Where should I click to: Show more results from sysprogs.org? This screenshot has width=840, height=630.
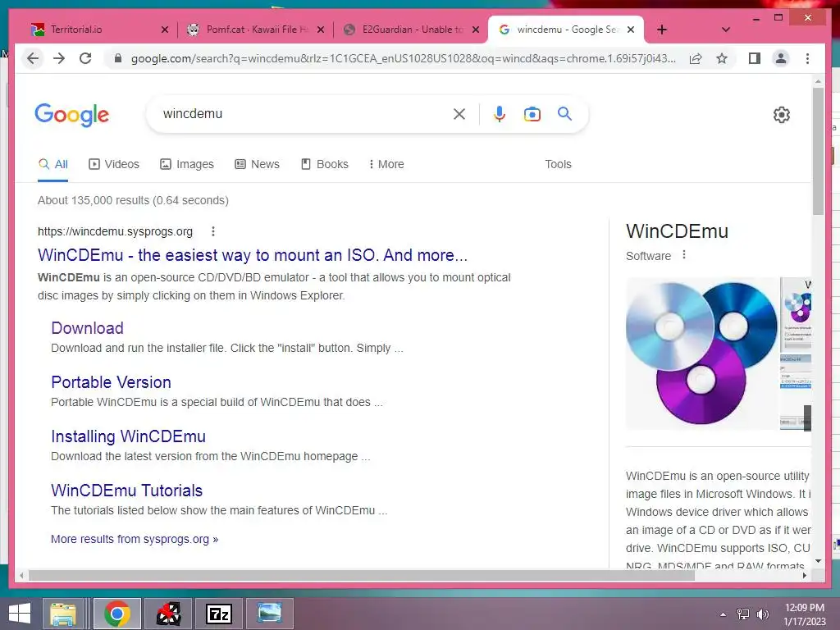click(135, 539)
